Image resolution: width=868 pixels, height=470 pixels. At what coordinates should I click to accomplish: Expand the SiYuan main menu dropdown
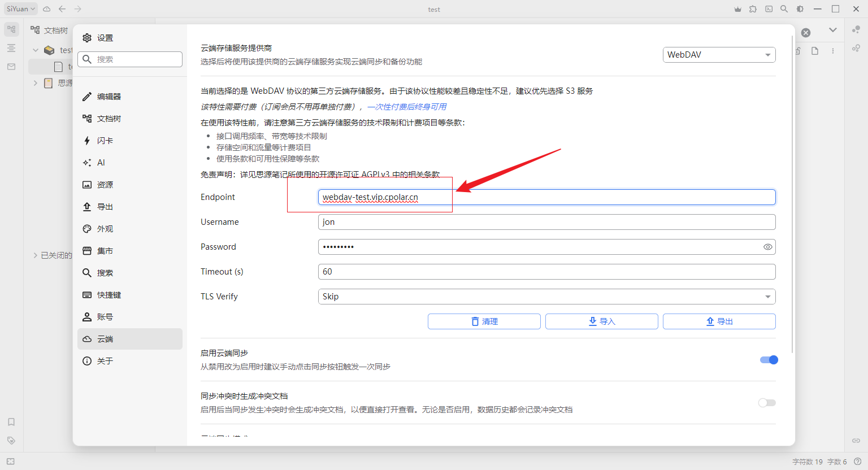point(21,9)
